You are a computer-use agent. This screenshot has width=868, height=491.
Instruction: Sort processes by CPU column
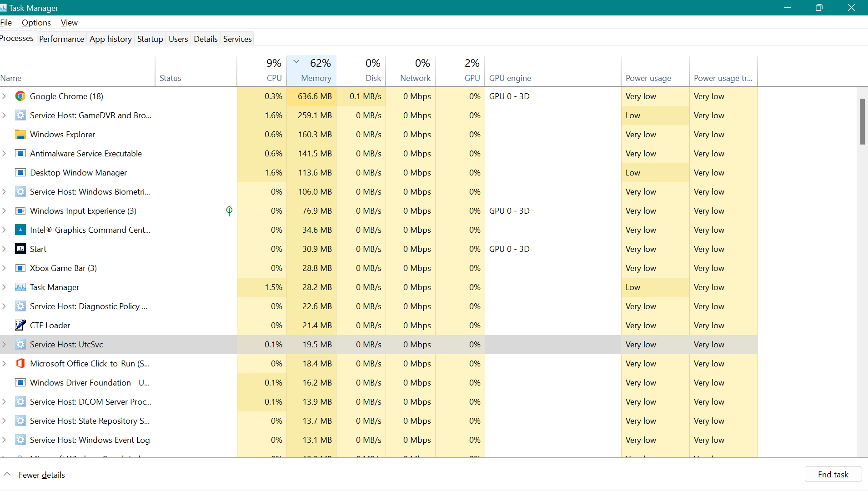pyautogui.click(x=262, y=71)
